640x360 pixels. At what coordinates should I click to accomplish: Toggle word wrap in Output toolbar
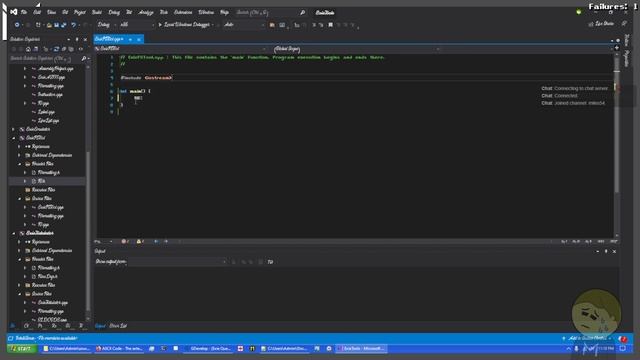[x=270, y=262]
